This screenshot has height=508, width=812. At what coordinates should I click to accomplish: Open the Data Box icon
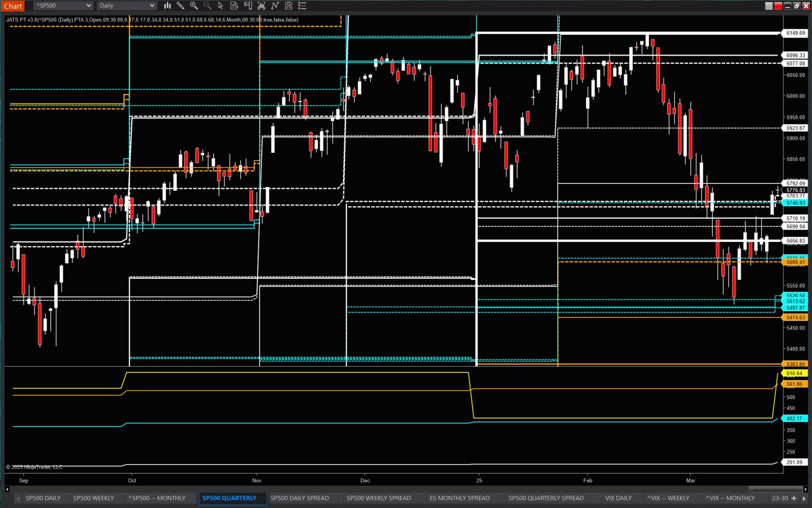pyautogui.click(x=234, y=5)
